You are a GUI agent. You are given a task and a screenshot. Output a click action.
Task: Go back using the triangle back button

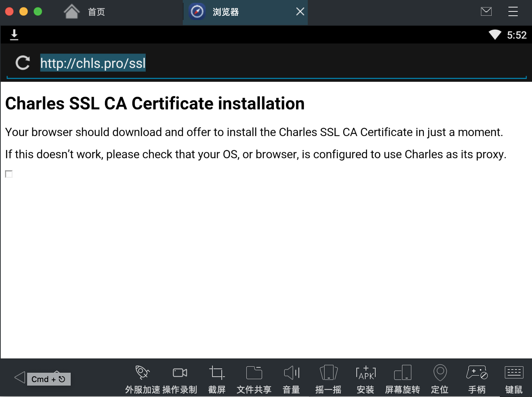[x=20, y=377]
